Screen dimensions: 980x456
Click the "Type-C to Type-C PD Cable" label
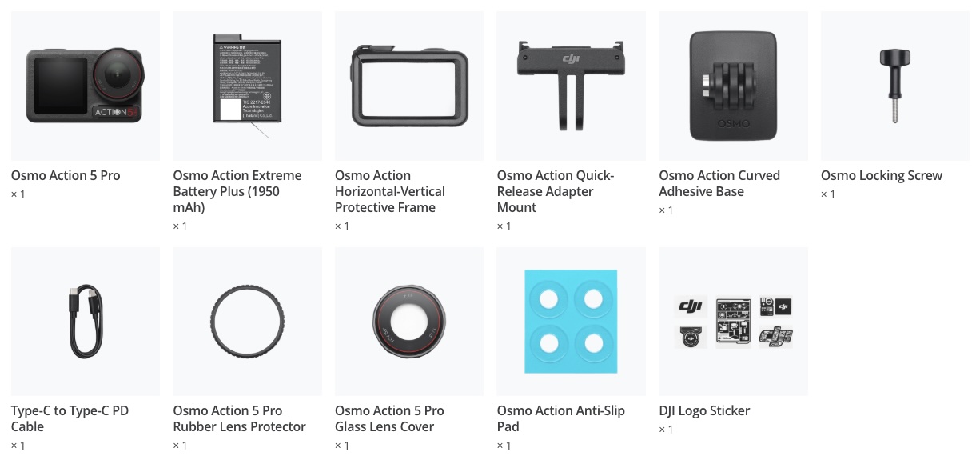click(x=70, y=418)
